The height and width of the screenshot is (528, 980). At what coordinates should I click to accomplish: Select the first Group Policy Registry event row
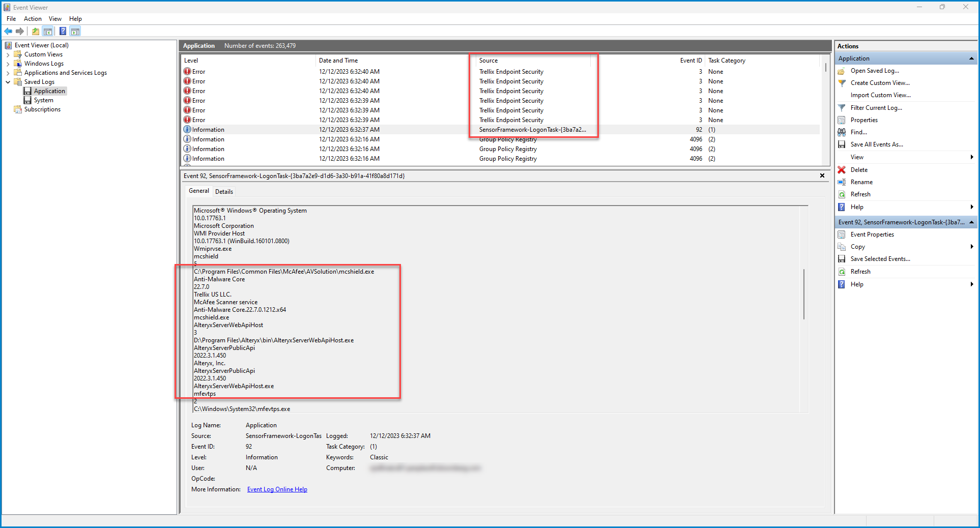click(x=501, y=139)
